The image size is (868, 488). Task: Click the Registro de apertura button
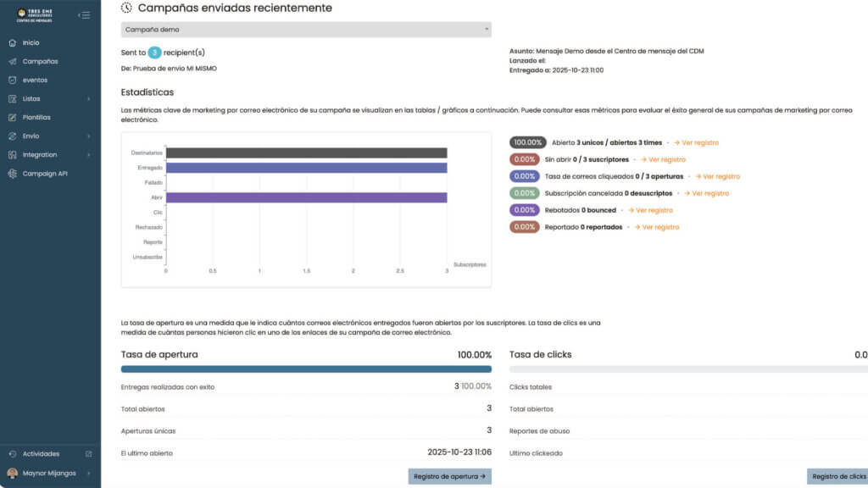pyautogui.click(x=449, y=476)
